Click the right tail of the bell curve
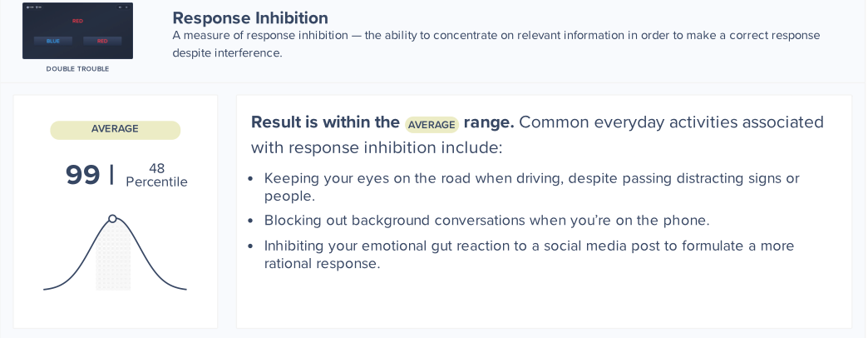 (x=170, y=285)
